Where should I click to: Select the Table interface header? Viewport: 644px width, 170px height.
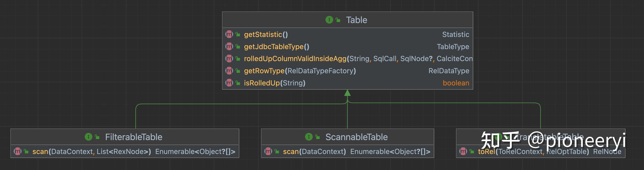point(357,20)
